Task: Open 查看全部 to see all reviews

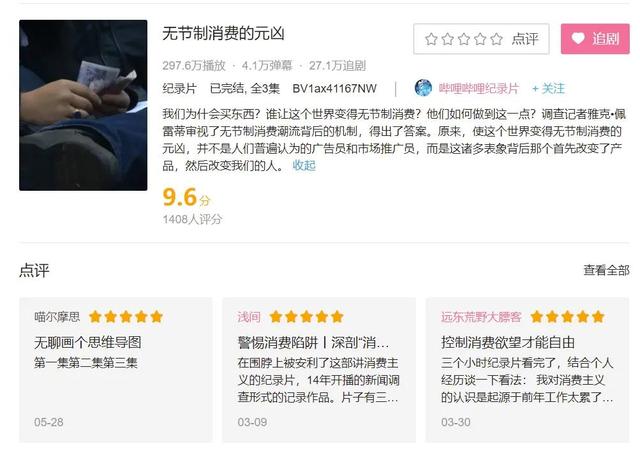Action: tap(606, 270)
